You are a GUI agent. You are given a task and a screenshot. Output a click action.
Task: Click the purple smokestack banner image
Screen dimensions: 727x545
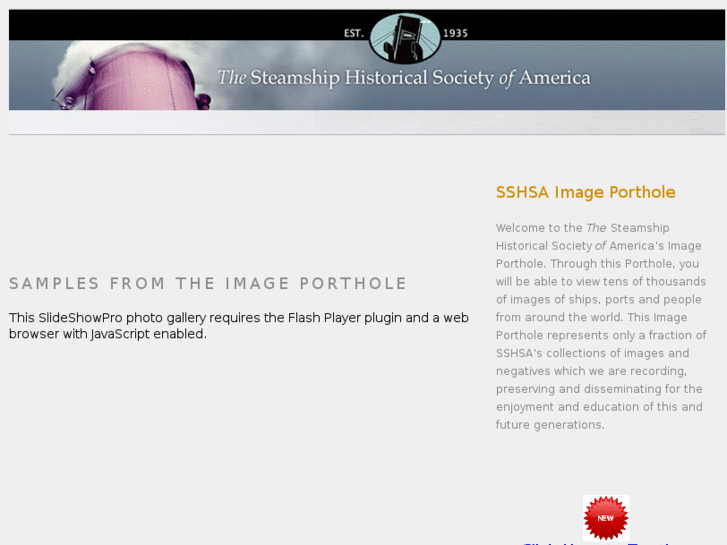[x=132, y=76]
